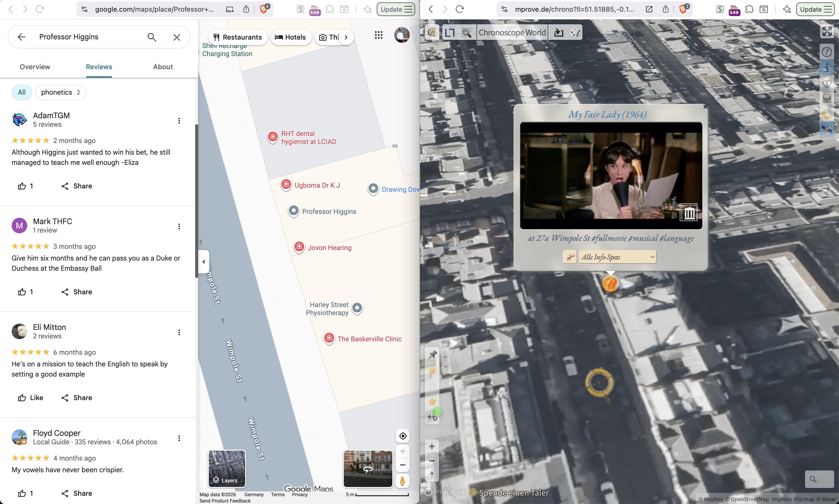Click the Restaurants category chip
Viewport: 839px width, 504px height.
pos(238,37)
